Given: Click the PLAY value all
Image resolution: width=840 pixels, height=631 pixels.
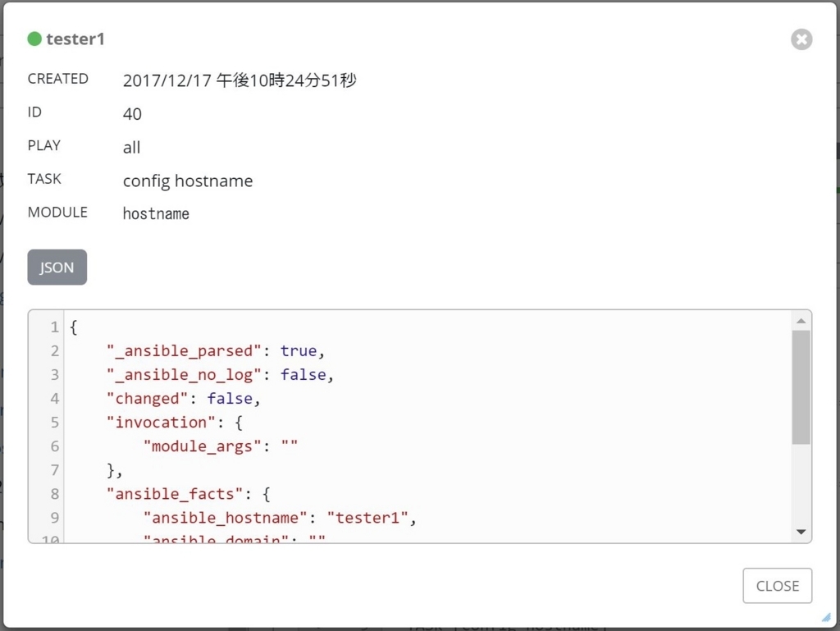Looking at the screenshot, I should coord(132,148).
